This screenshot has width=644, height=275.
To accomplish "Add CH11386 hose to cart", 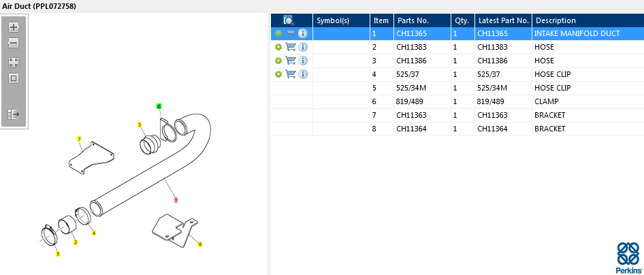I will pos(291,61).
